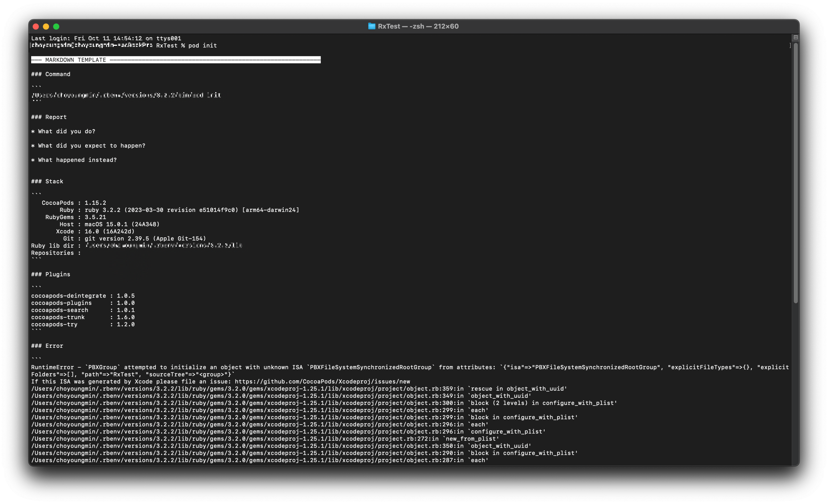Click the split pane icon
This screenshot has height=504, width=828.
tap(795, 37)
